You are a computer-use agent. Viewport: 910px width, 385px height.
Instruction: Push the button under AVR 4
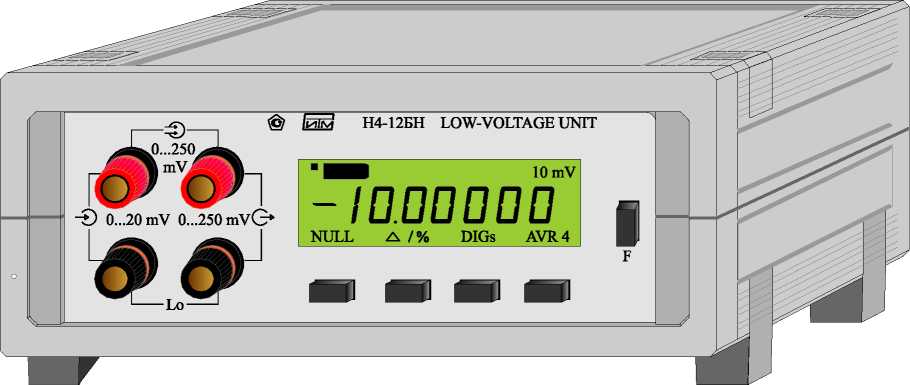pyautogui.click(x=547, y=291)
